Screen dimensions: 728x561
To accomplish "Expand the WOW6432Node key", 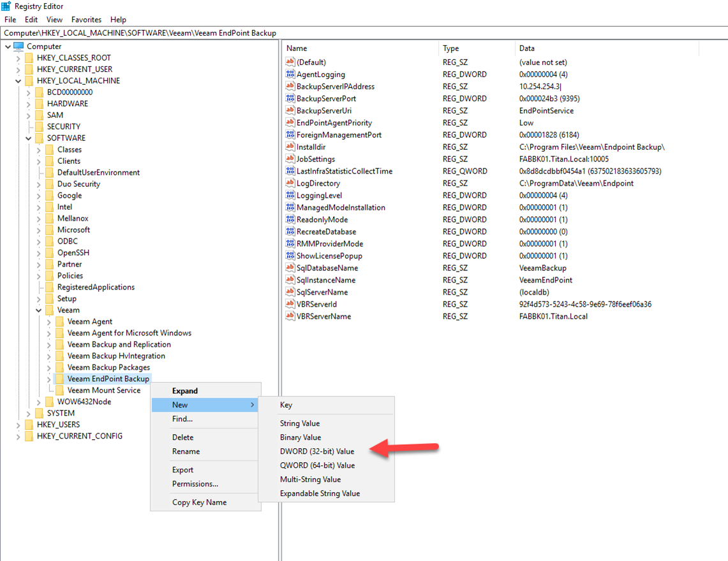I will 38,402.
